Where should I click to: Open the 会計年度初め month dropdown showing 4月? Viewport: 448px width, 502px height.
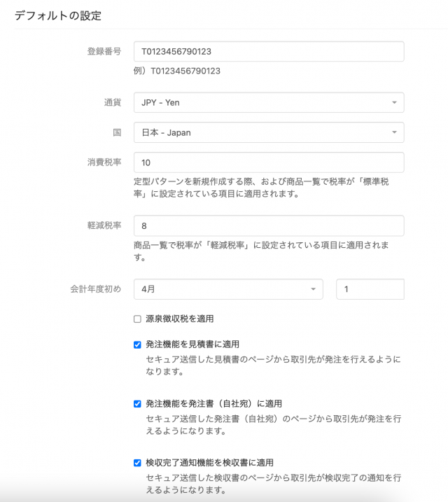[x=228, y=288]
